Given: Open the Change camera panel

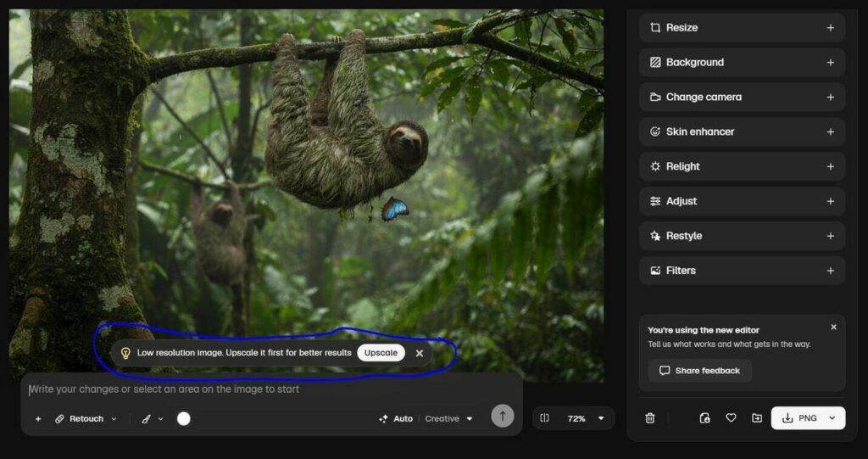Looking at the screenshot, I should click(742, 97).
